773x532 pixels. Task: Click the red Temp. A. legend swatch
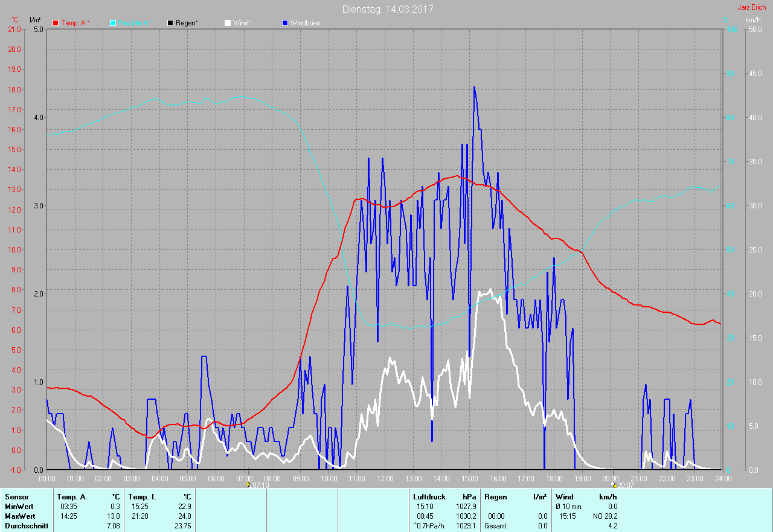tap(56, 23)
